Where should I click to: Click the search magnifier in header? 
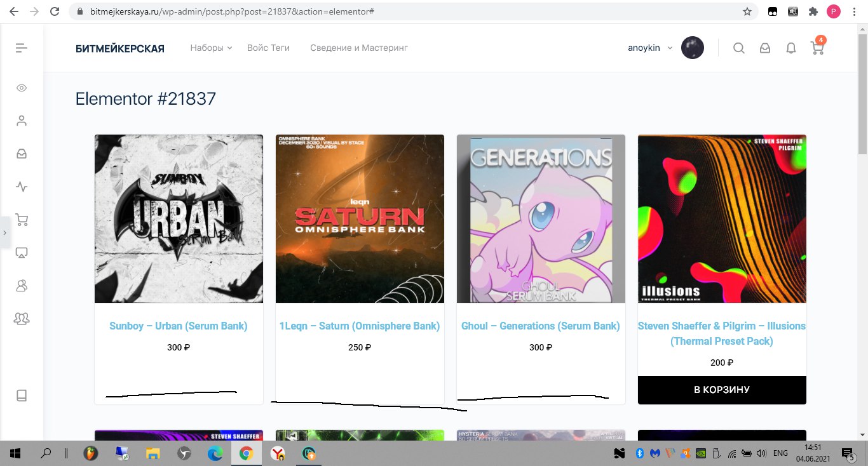pos(738,48)
